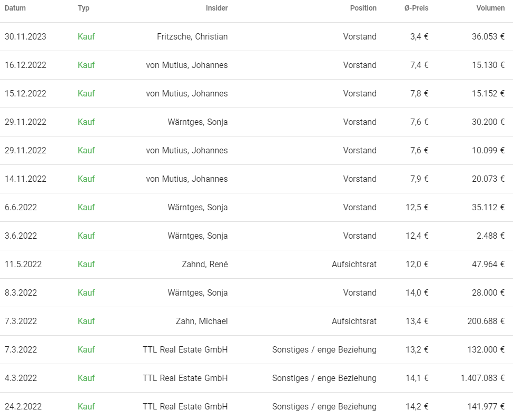The height and width of the screenshot is (420, 513).
Task: Open the 3.6.2022 transaction row
Action: (256, 236)
